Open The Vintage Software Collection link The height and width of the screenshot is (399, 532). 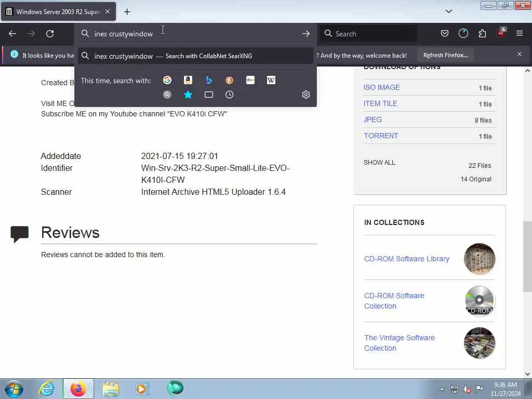400,343
